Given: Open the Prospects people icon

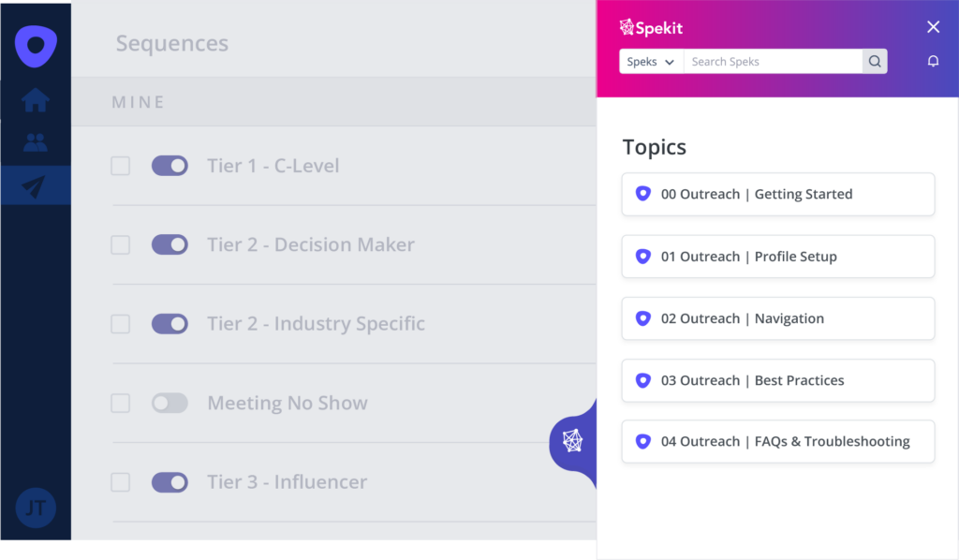Looking at the screenshot, I should coord(36,142).
